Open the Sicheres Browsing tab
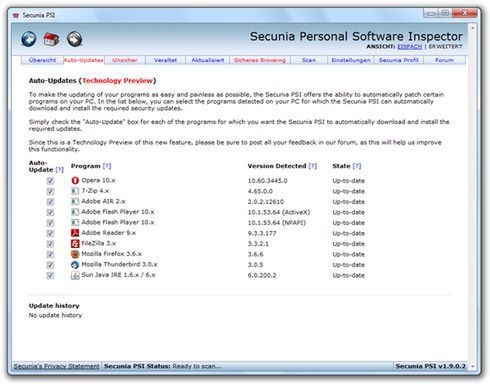 [260, 60]
